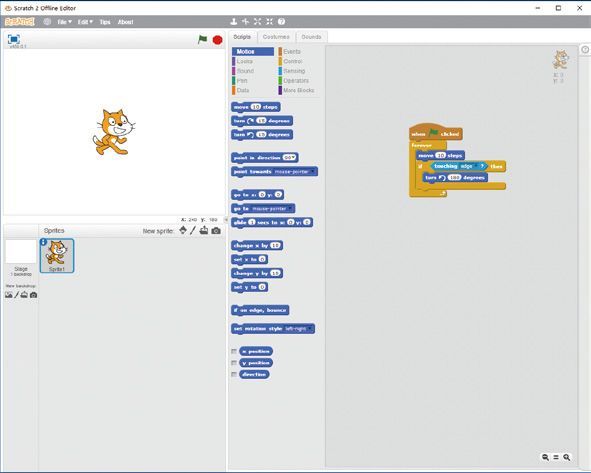
Task: Click the red stop button
Action: click(x=217, y=40)
